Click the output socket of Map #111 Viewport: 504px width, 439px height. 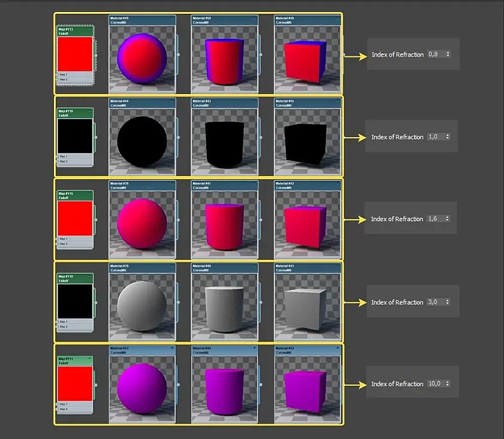pos(96,384)
